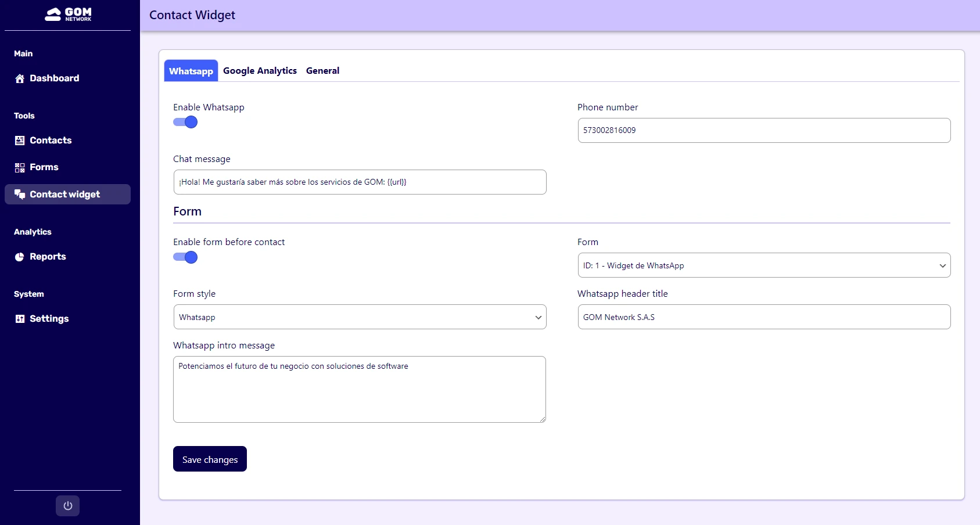Screen dimensions: 980x525
Task: Expand the Form dropdown chevron
Action: pos(943,265)
